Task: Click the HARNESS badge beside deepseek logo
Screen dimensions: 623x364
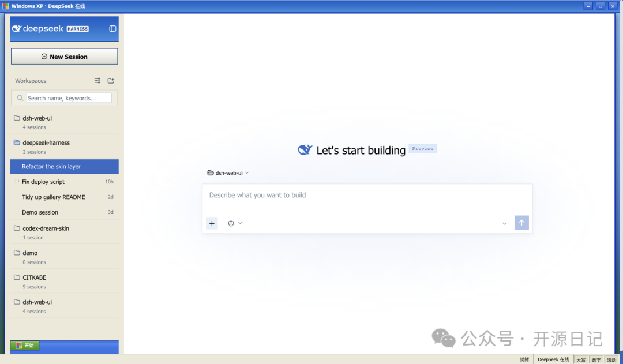Action: coord(77,29)
